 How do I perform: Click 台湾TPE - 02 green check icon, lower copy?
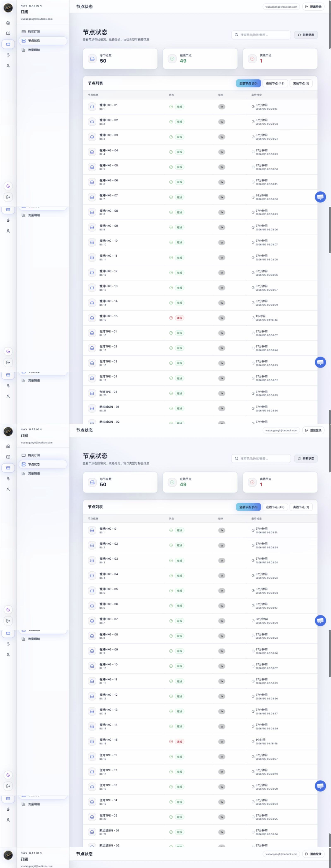click(x=171, y=772)
